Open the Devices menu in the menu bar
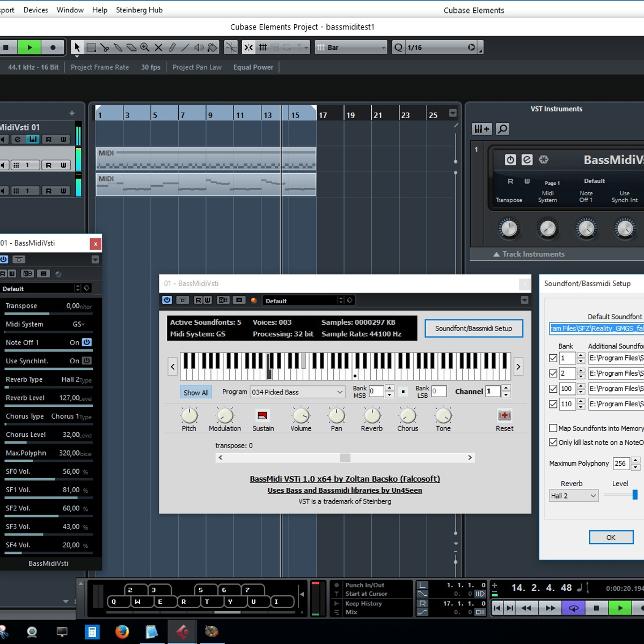This screenshot has width=644, height=644. tap(35, 10)
